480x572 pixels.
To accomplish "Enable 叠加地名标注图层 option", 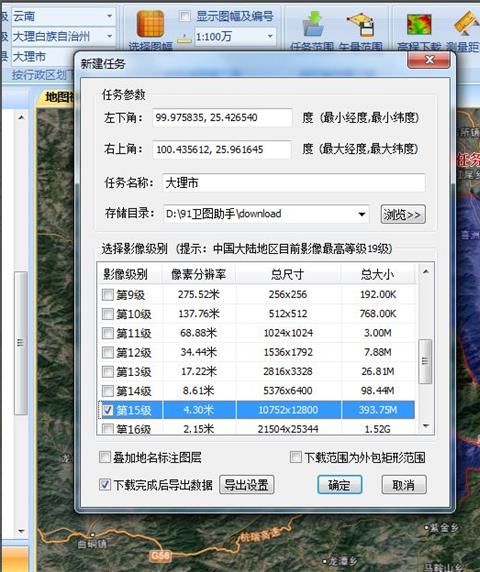I will click(x=105, y=457).
